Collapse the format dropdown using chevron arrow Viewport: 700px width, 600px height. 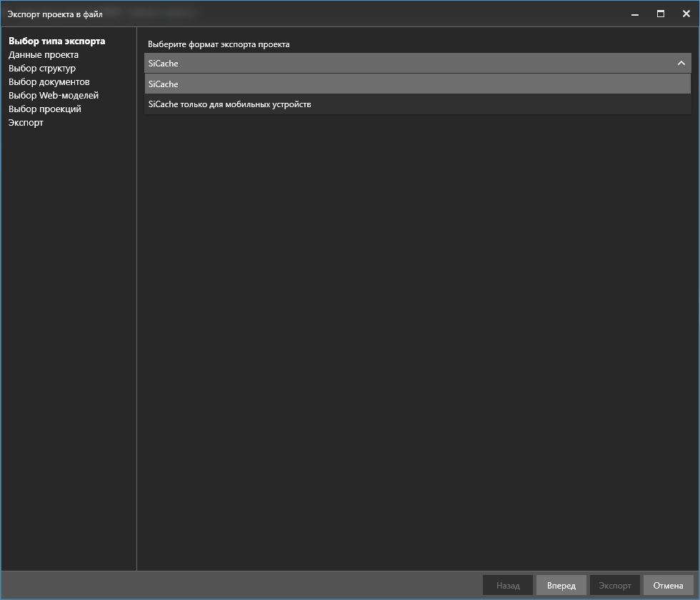coord(681,64)
